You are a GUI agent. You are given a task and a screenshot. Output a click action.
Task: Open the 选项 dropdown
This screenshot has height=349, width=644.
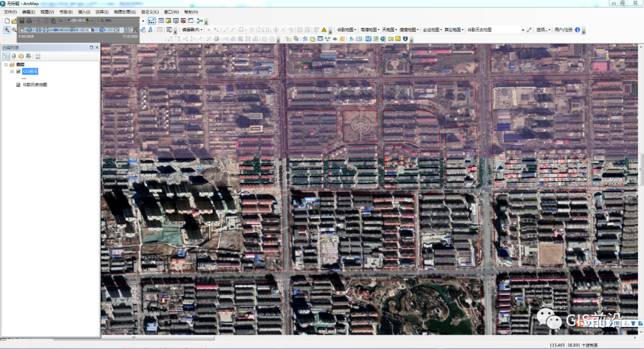pyautogui.click(x=543, y=30)
